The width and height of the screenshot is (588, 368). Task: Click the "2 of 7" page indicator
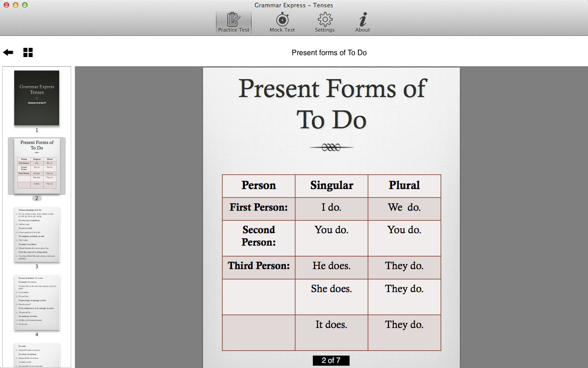331,361
